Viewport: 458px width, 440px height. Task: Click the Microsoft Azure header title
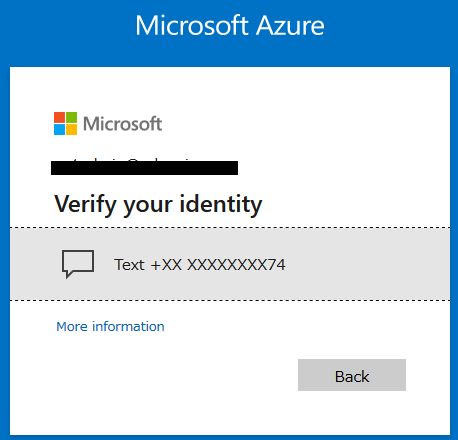(x=230, y=25)
